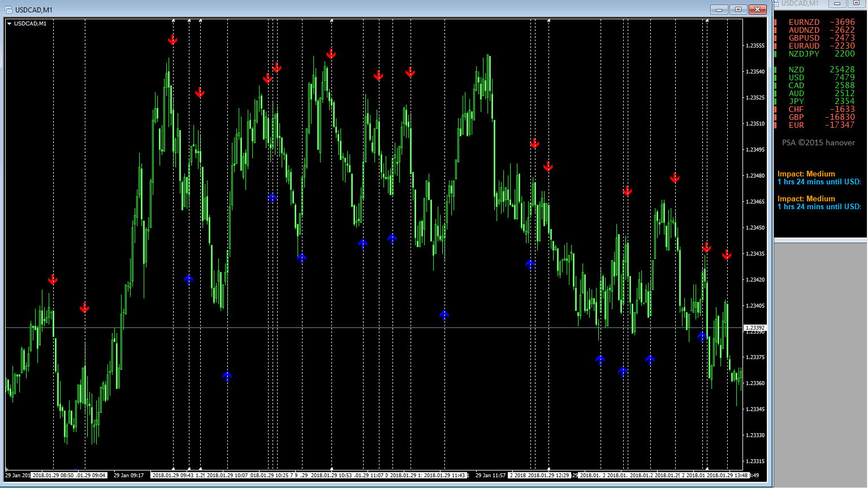Screen dimensions: 868x488
Task: Click the 2018.01.29 08:50 time label
Action: click(53, 476)
